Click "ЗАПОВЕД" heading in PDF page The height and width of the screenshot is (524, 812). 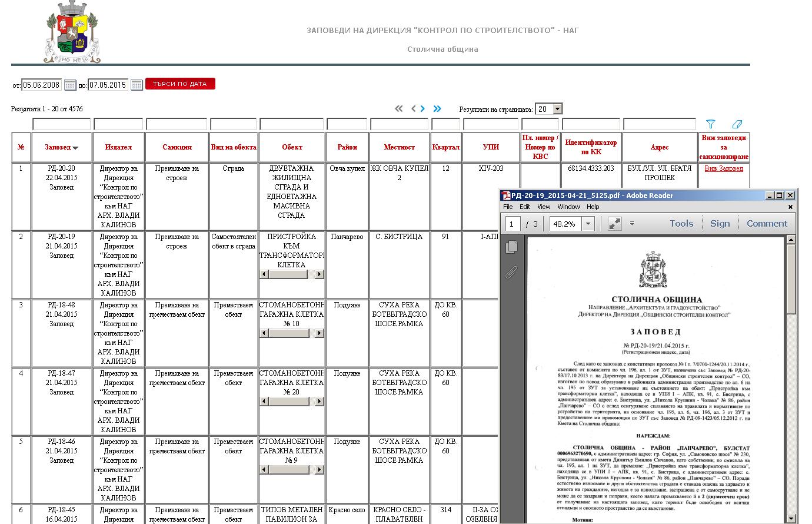656,332
